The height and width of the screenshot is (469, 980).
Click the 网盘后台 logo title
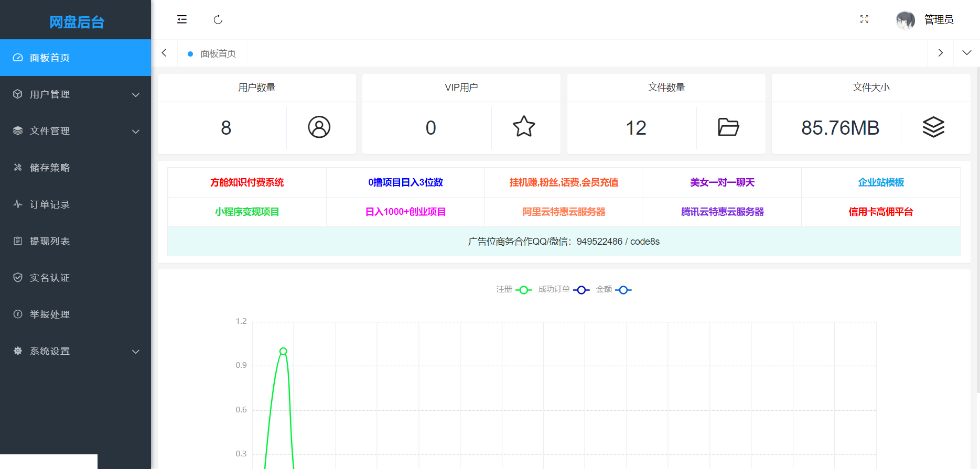(77, 22)
